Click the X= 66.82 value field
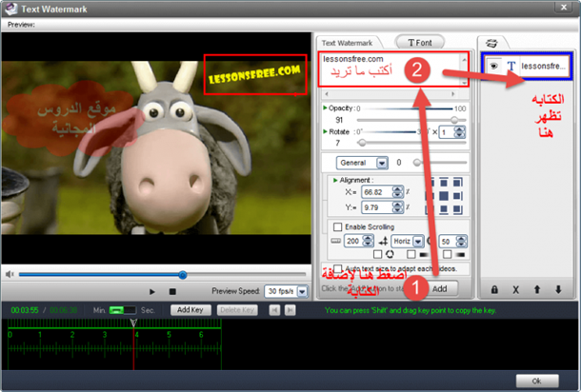Image resolution: width=581 pixels, height=392 pixels. [x=377, y=192]
